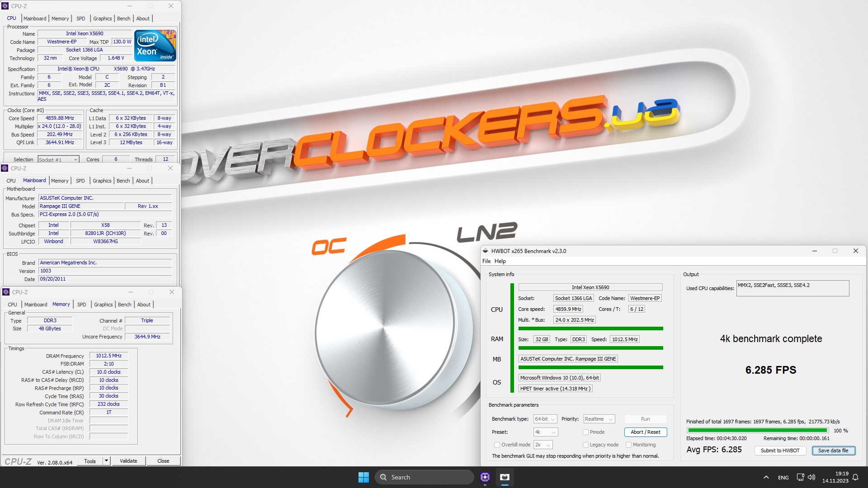The height and width of the screenshot is (488, 868).
Task: Click the Rampage III GENE model field
Action: tap(81, 206)
